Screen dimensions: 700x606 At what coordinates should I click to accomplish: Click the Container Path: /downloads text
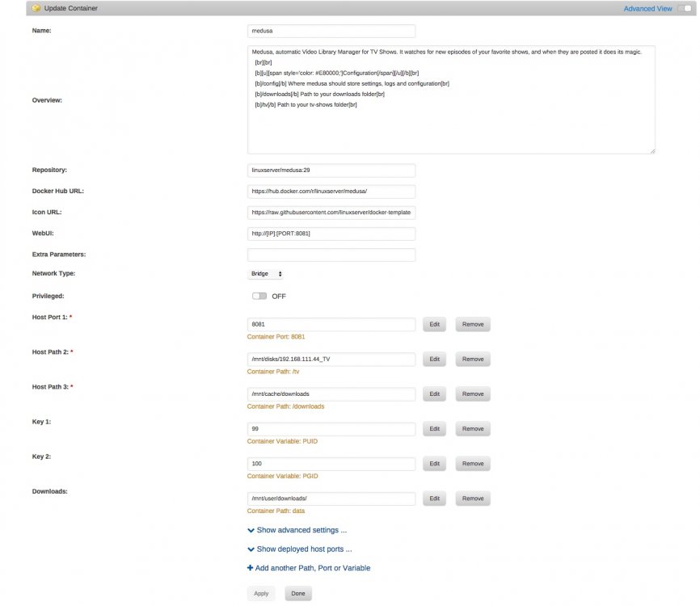coord(285,406)
